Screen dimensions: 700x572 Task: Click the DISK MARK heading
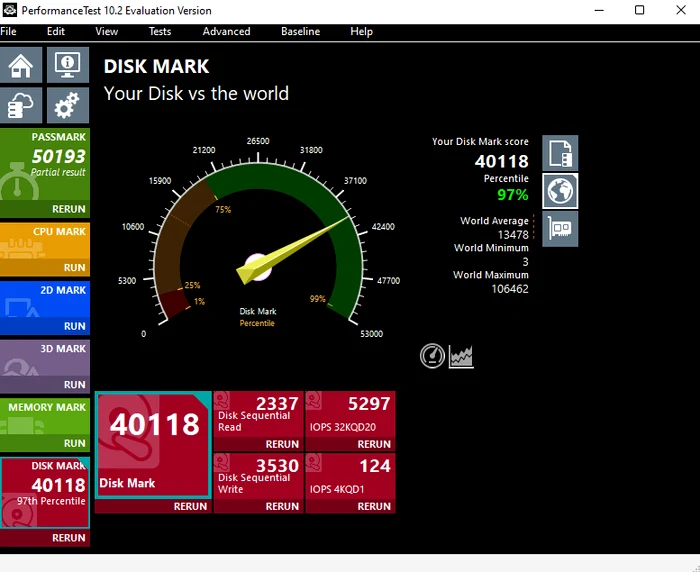point(156,67)
